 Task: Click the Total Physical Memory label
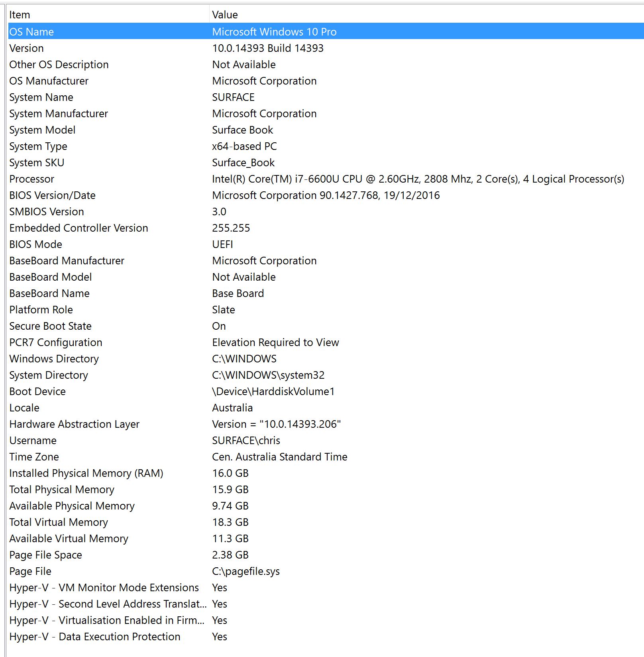pos(62,490)
